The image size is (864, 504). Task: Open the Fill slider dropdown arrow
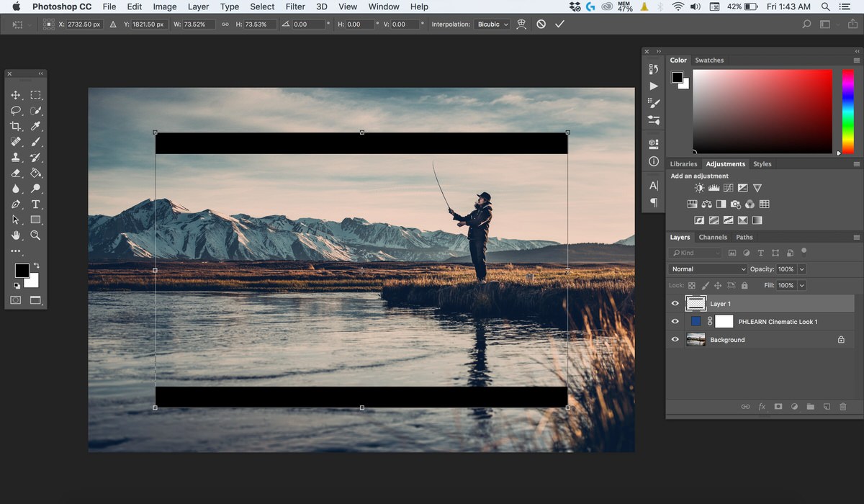coord(802,286)
